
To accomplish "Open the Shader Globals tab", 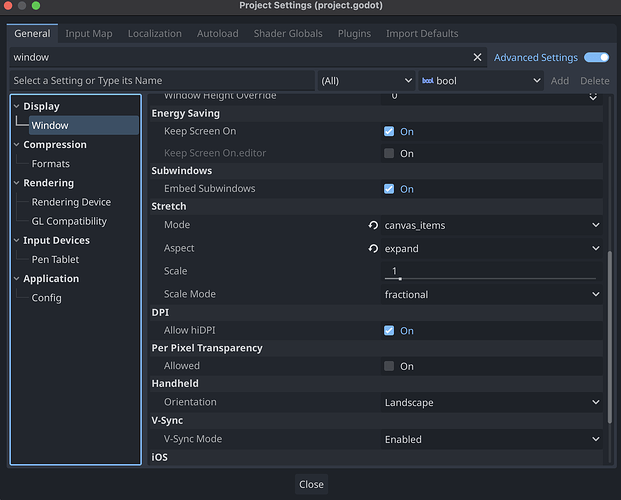I will (x=288, y=34).
